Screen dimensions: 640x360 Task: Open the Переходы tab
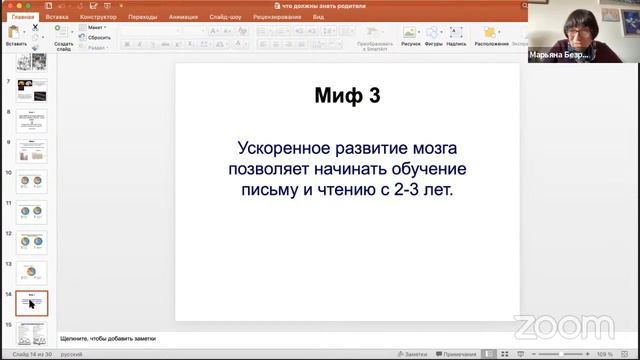click(142, 17)
